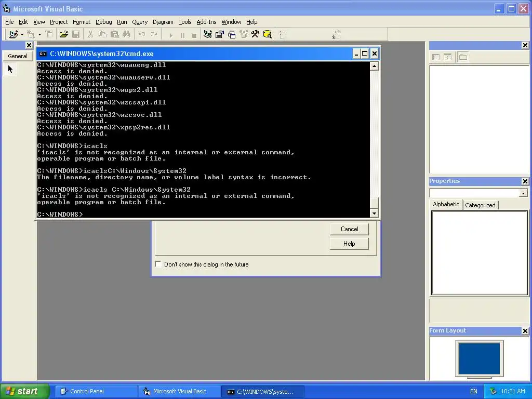Click the EN language indicator in the taskbar
The width and height of the screenshot is (532, 399).
[x=474, y=391]
